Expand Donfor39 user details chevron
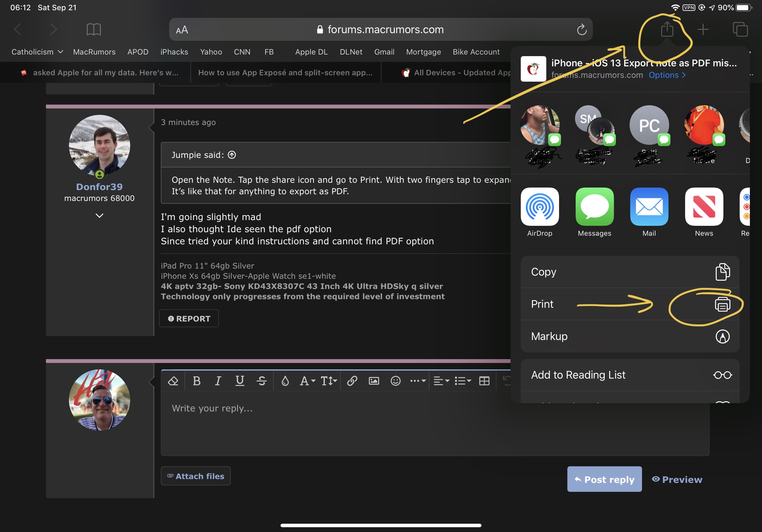Screen dimensions: 762x532 [99, 216]
